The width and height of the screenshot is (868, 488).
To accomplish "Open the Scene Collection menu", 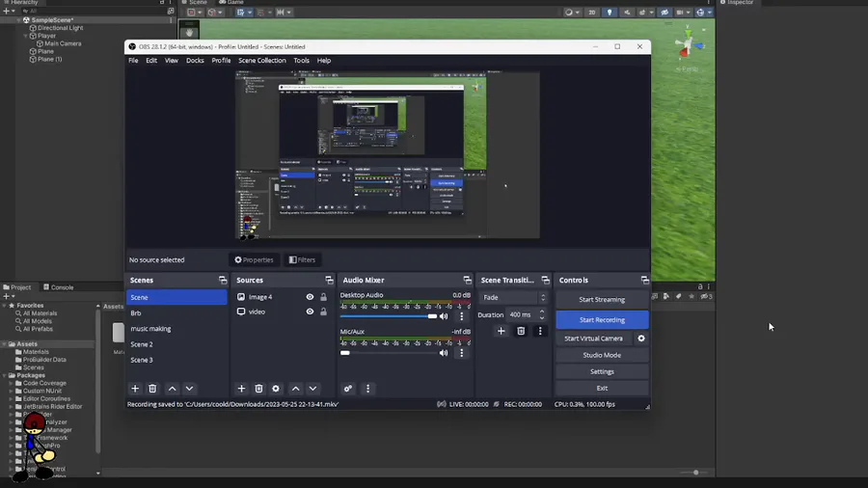I will 261,61.
